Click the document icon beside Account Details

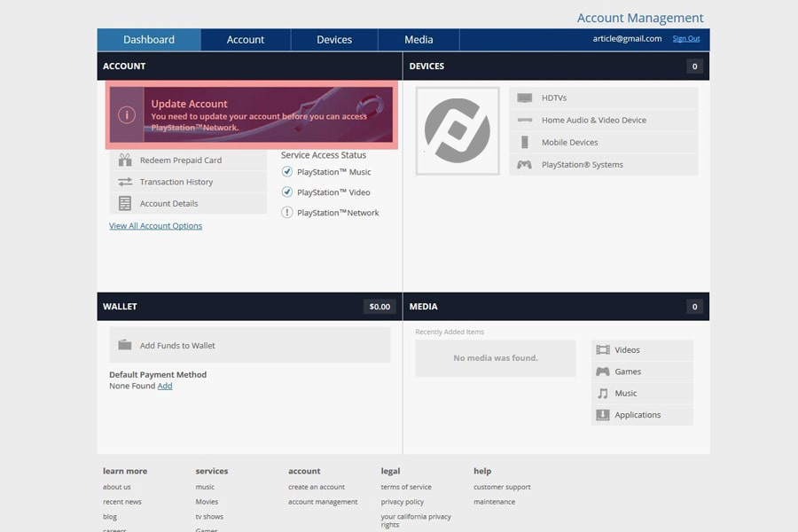[125, 203]
